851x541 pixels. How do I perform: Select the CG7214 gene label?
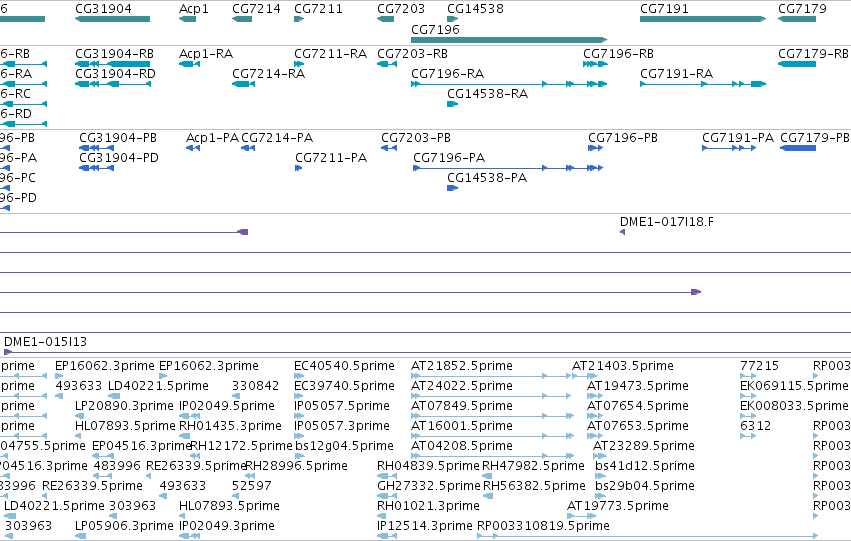click(256, 9)
